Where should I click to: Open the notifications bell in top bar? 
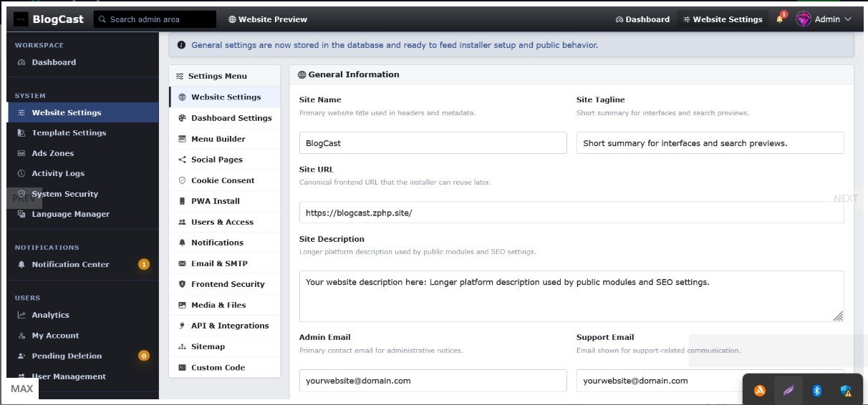click(x=781, y=19)
